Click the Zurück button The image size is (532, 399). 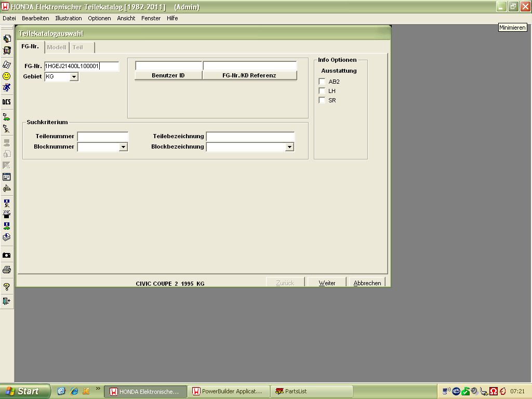coord(285,283)
